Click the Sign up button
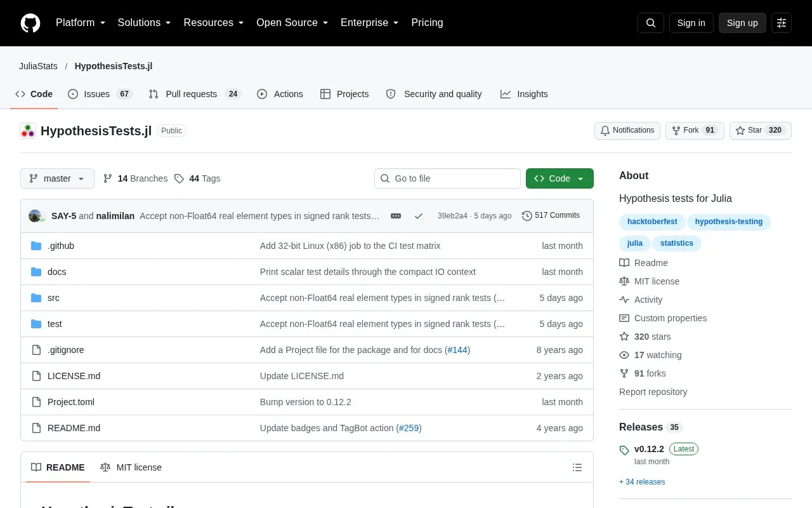 [742, 23]
